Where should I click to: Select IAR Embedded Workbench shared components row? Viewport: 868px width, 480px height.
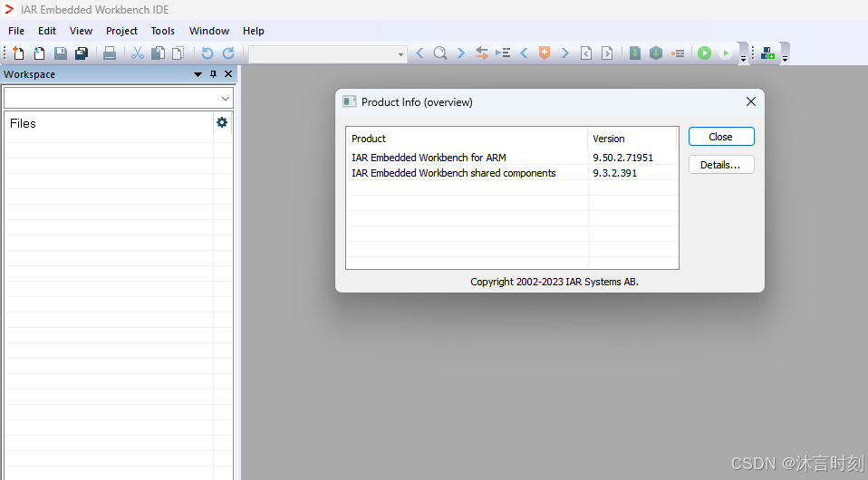[x=512, y=173]
